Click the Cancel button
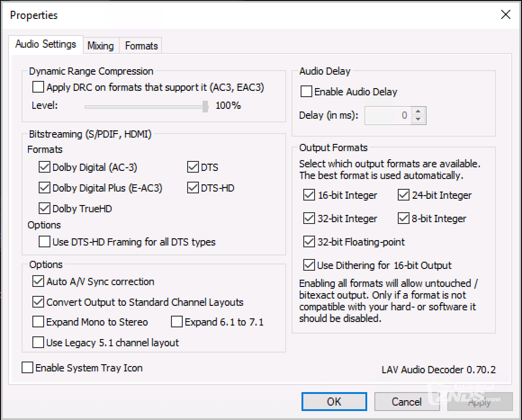 point(406,402)
